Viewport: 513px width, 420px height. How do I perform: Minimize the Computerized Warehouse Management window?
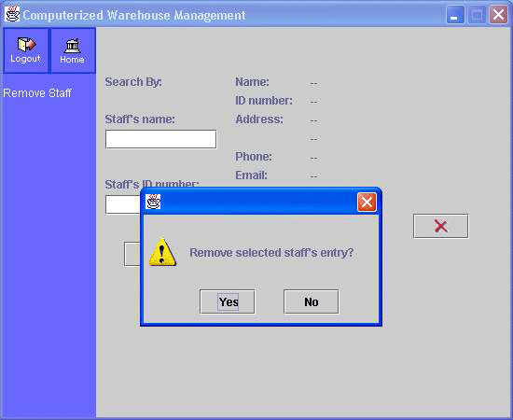click(455, 15)
